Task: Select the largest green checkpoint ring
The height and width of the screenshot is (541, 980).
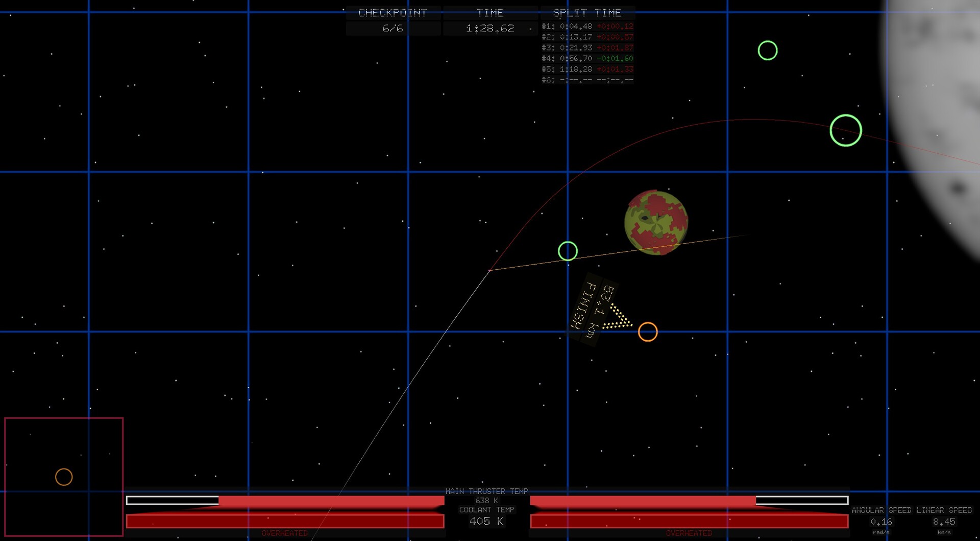Action: point(846,130)
